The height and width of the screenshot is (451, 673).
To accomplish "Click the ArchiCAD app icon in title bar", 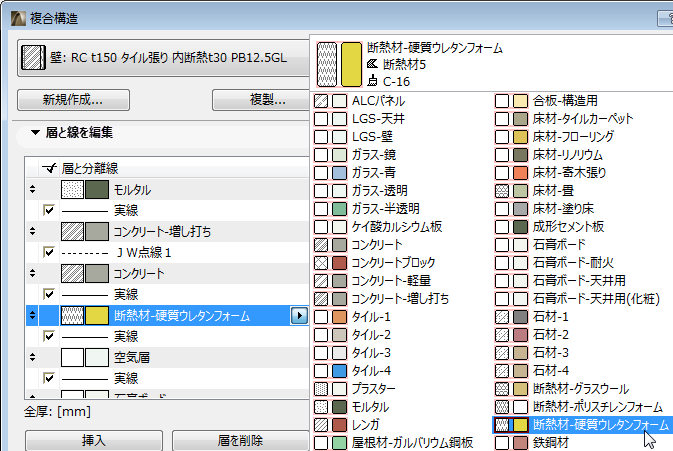I will [18, 18].
